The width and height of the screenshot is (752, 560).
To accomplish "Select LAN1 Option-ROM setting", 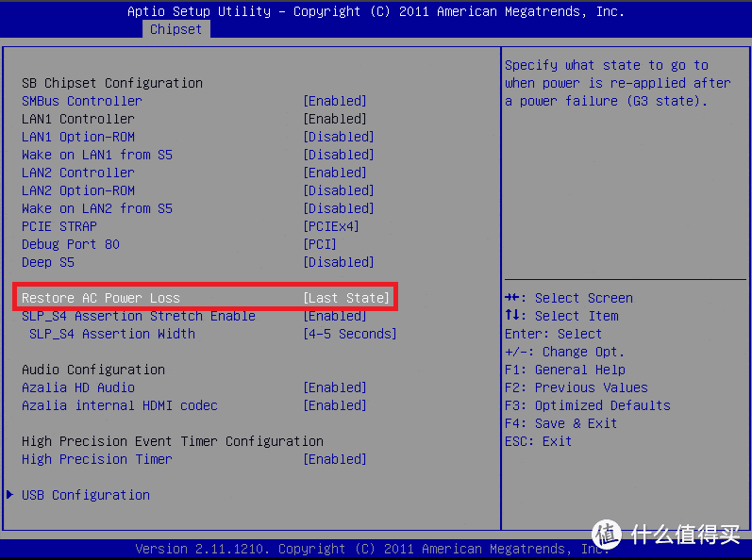I will [x=78, y=137].
